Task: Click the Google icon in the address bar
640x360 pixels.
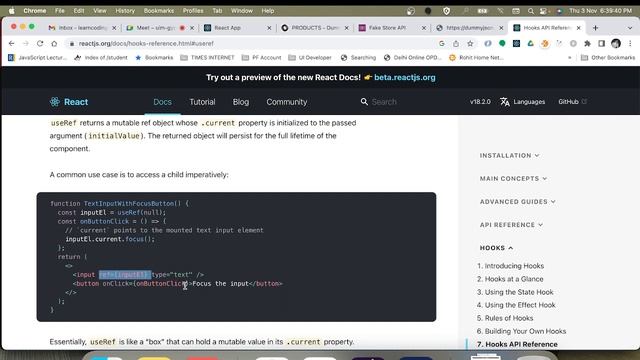Action: pyautogui.click(x=442, y=43)
